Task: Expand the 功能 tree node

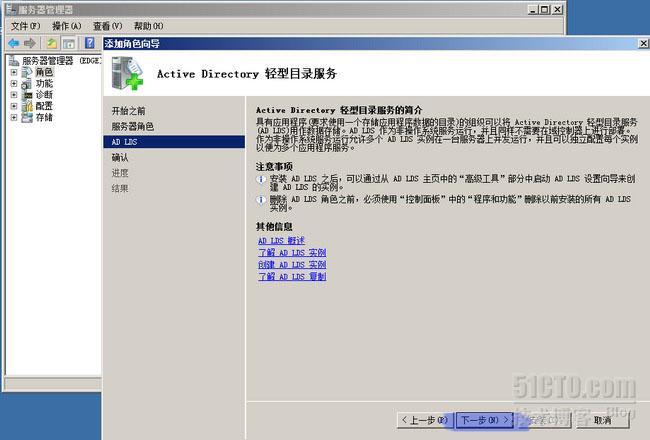Action: 14,83
